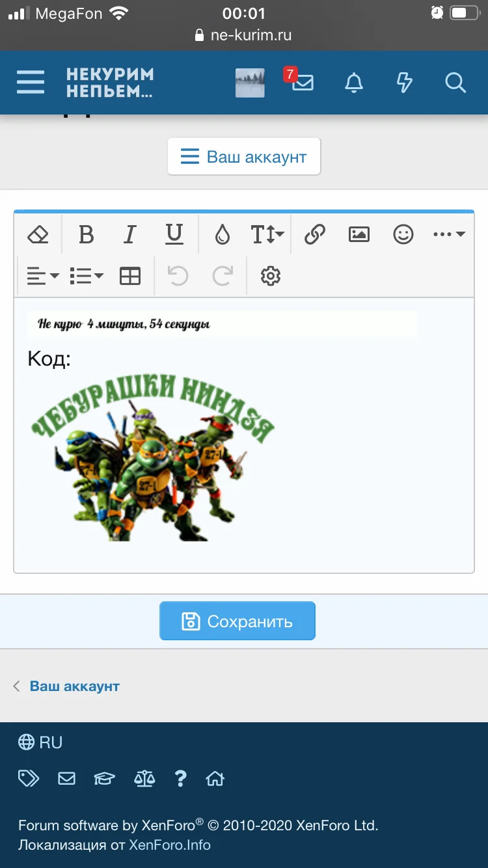Open help question mark icon
The width and height of the screenshot is (488, 868).
(181, 778)
